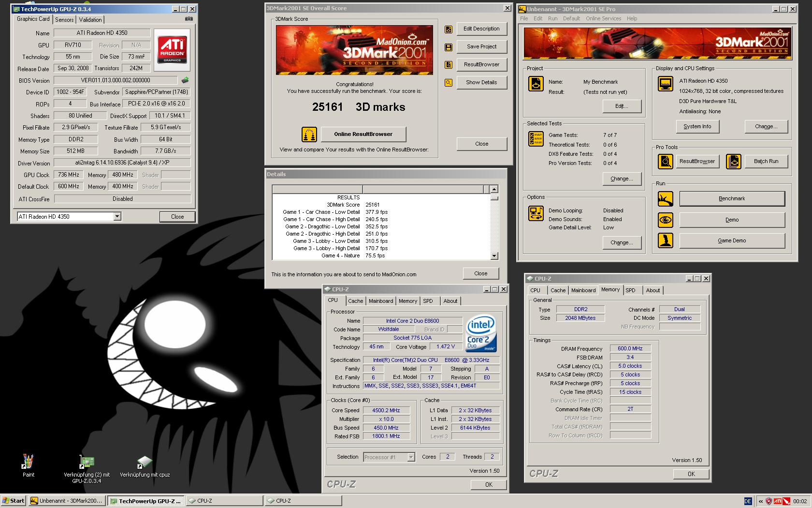Screen dimensions: 812x508
Task: Click the Benchmark run icon
Action: click(x=666, y=198)
